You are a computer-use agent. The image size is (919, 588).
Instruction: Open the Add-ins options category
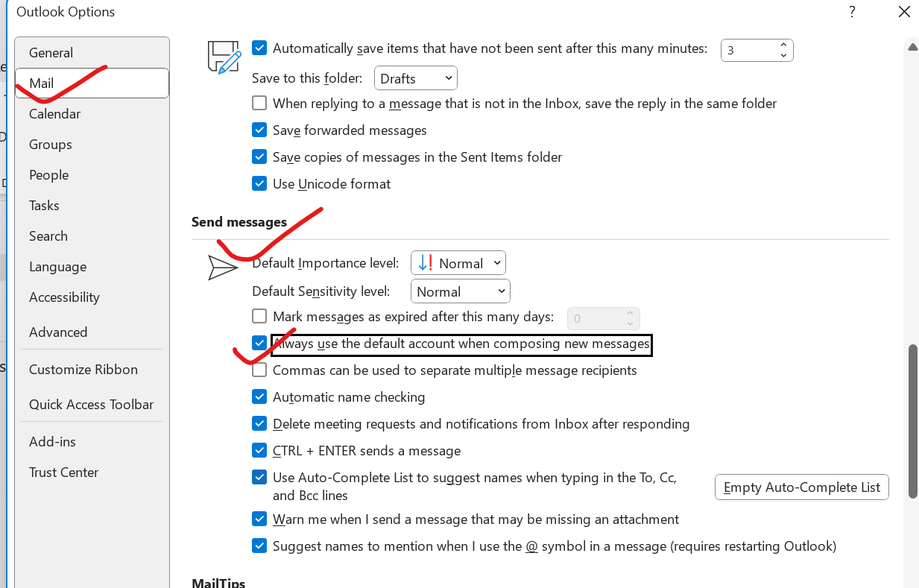[92, 442]
